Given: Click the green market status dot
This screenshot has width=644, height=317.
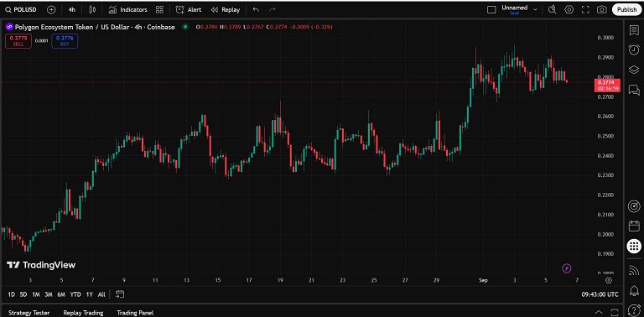Looking at the screenshot, I should tap(185, 27).
